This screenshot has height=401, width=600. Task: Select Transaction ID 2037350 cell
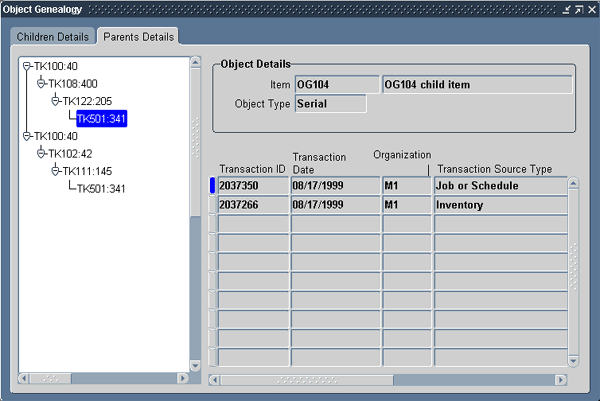tap(253, 186)
